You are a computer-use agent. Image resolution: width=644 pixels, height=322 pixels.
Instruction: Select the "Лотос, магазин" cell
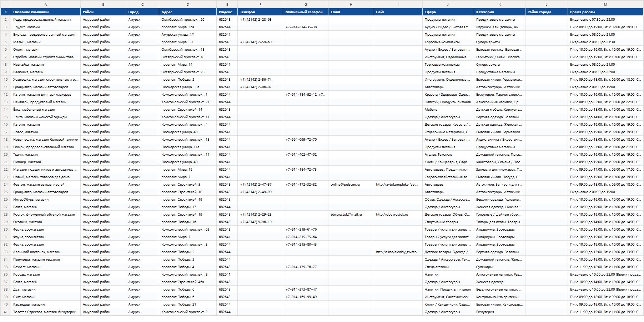coord(46,132)
